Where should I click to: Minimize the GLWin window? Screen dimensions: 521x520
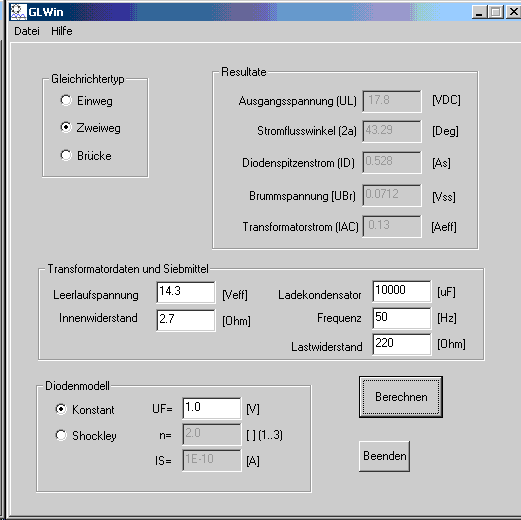click(479, 12)
